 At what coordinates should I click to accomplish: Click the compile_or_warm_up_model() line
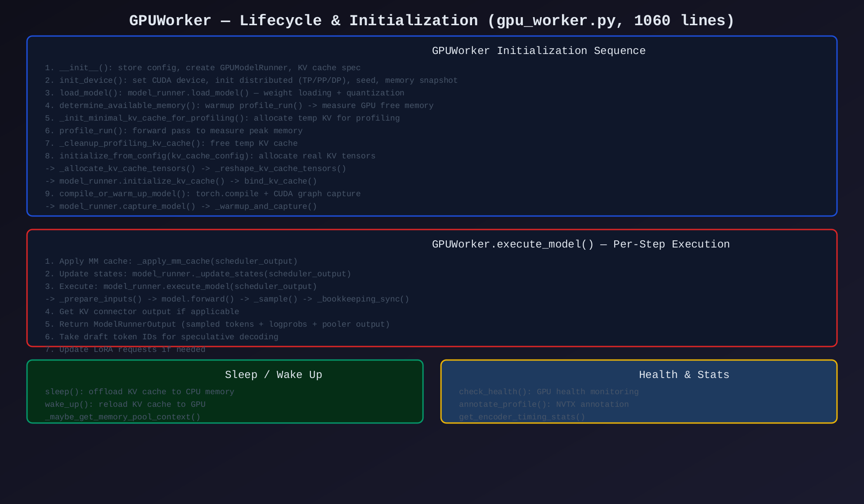(202, 194)
